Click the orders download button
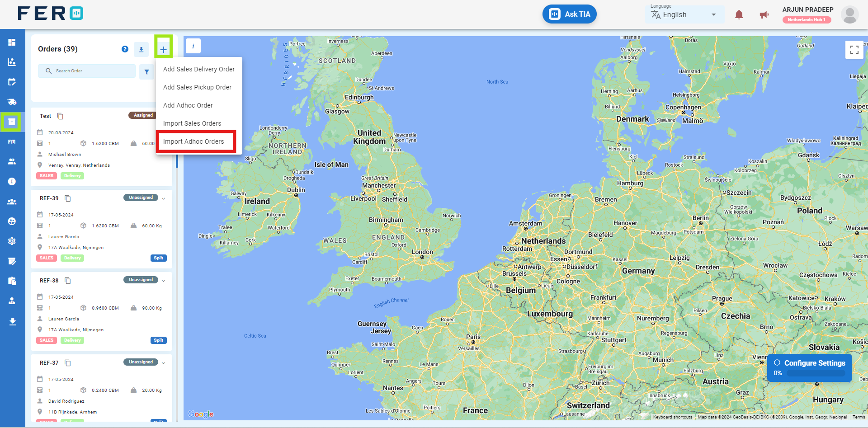This screenshot has height=428, width=868. (141, 49)
